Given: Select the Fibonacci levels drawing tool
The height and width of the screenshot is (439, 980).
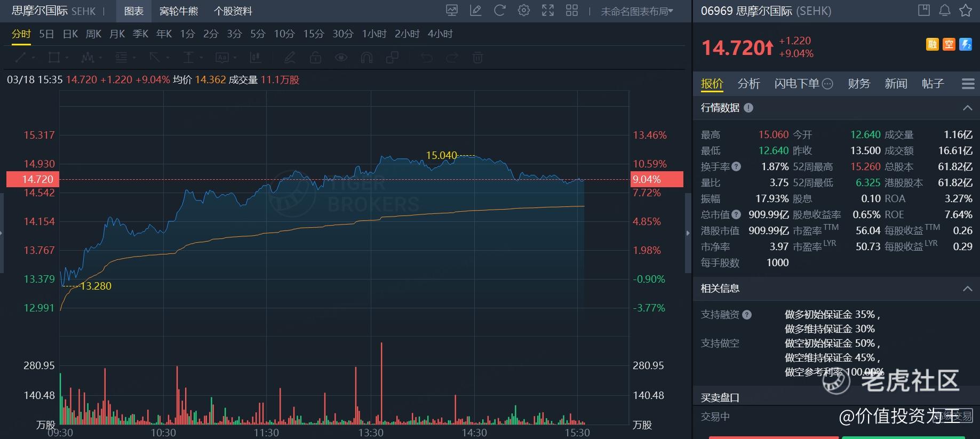Looking at the screenshot, I should [121, 57].
